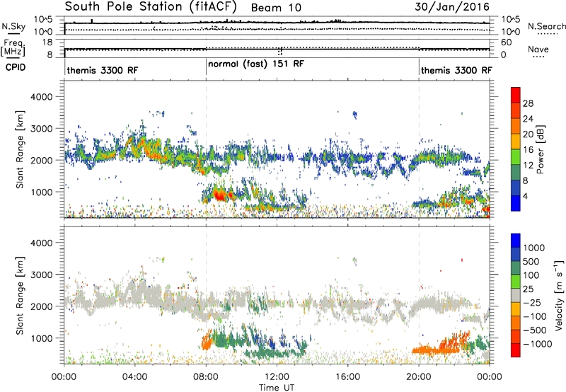
Task: Click the red high-power echo near 08:30
Action: point(219,195)
